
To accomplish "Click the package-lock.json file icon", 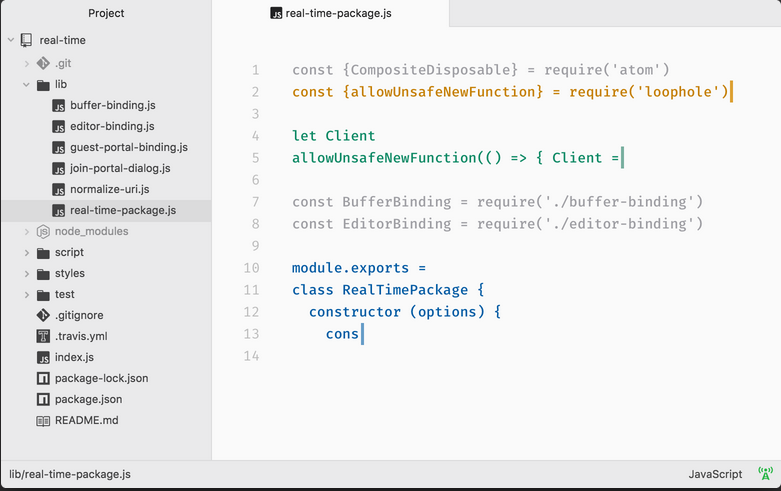I will 43,378.
